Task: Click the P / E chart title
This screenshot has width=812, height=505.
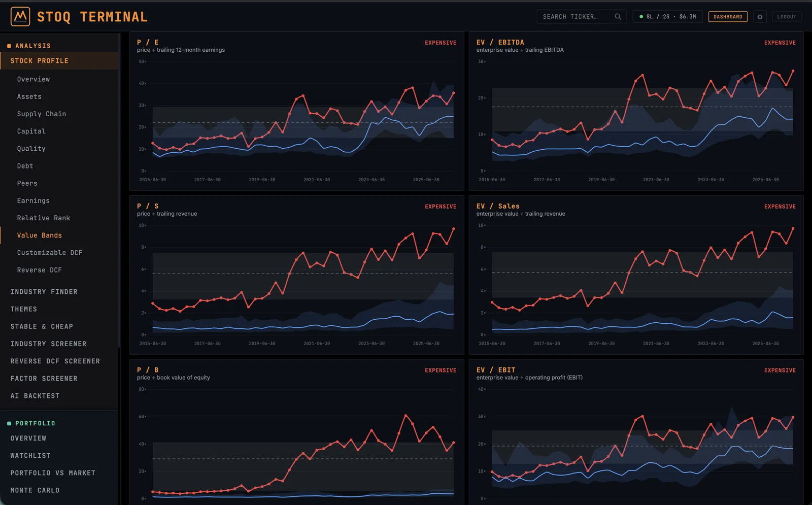Action: [x=148, y=42]
